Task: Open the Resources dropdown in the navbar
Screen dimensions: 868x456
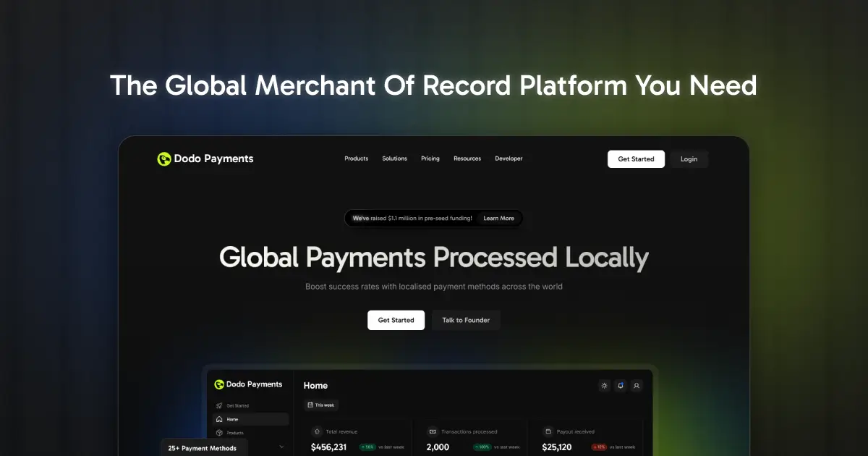Action: click(x=467, y=159)
